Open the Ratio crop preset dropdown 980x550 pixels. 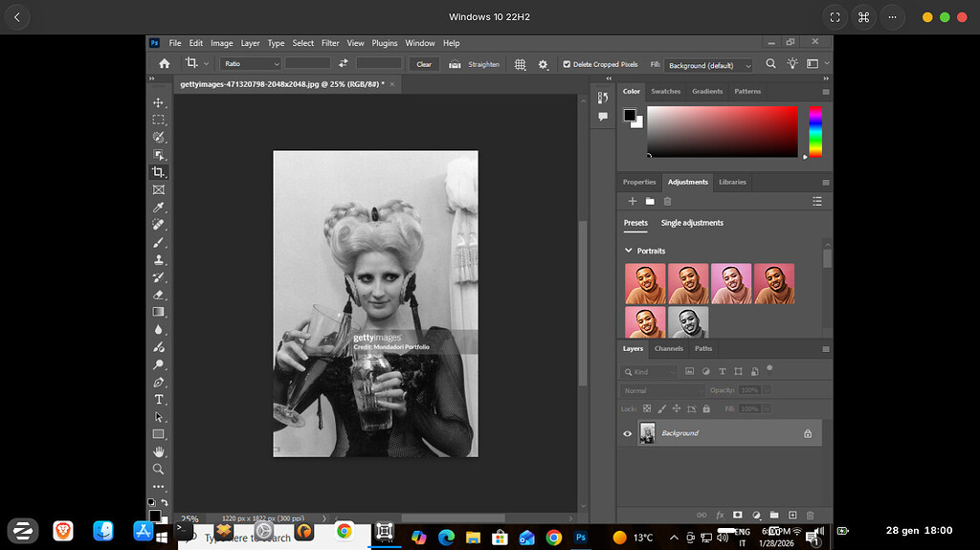pyautogui.click(x=250, y=64)
